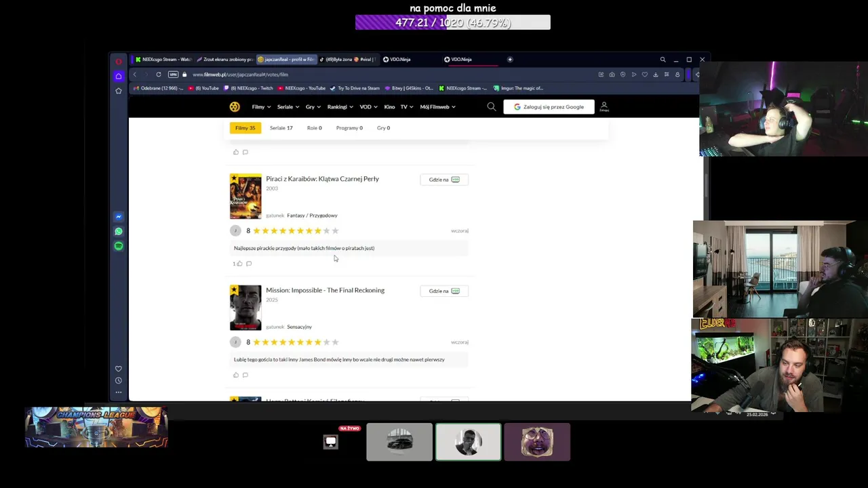868x488 pixels.
Task: Open the sidebar history clock icon
Action: tap(119, 380)
